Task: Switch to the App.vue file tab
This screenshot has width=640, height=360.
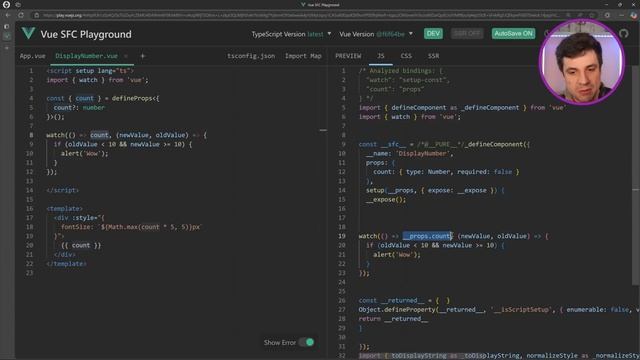Action: 33,56
